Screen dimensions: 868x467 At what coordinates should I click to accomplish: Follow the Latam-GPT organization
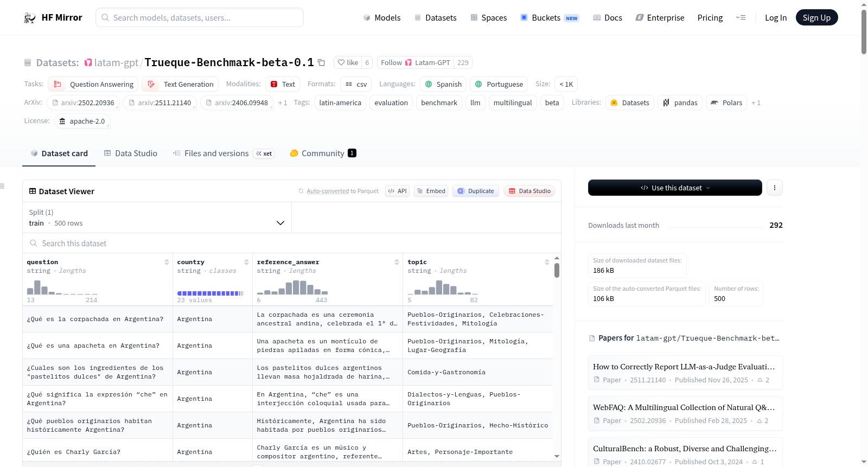click(x=416, y=62)
